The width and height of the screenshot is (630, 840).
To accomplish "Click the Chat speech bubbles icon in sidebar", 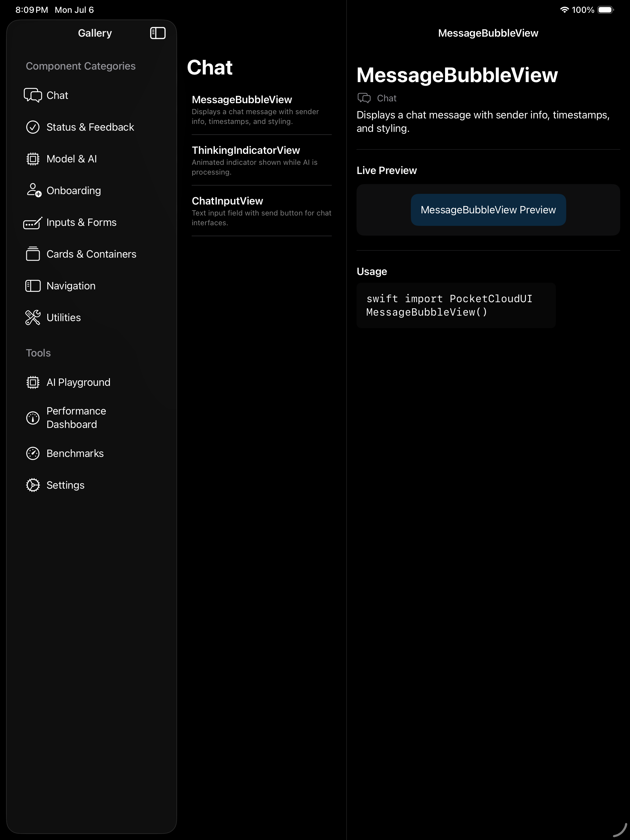I will [33, 95].
